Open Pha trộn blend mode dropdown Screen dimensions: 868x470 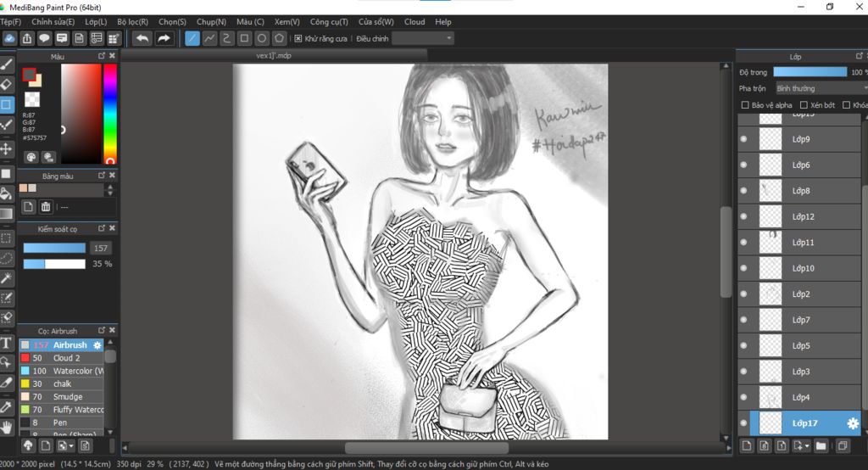click(821, 88)
